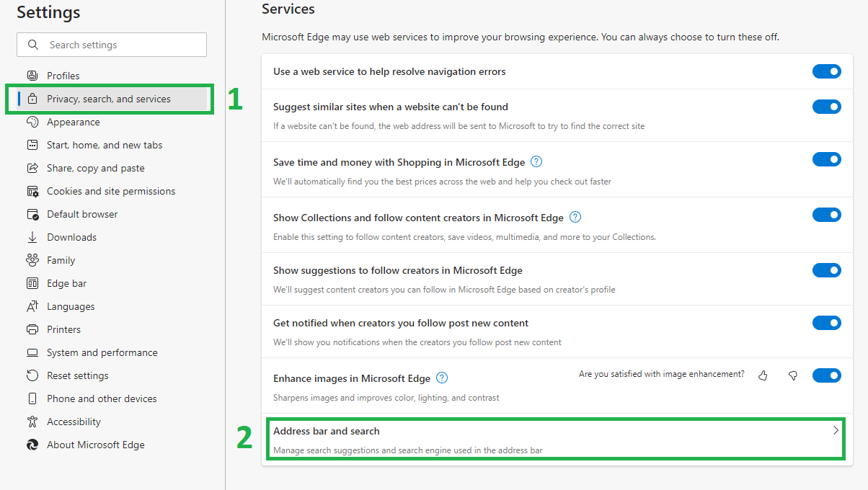Click 'Microsoft Edge may use web services' text

point(521,37)
